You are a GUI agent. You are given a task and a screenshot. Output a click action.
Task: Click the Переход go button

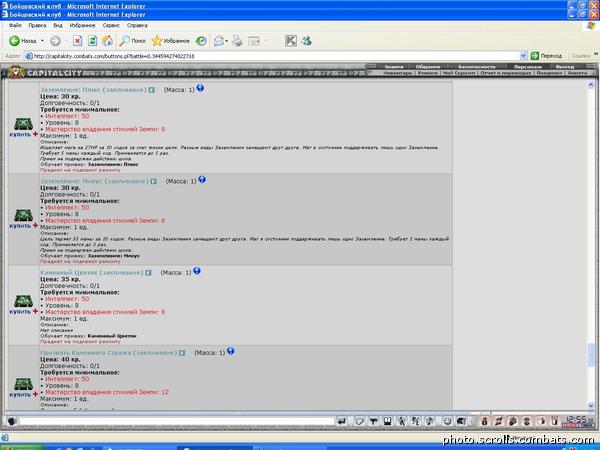pos(546,56)
